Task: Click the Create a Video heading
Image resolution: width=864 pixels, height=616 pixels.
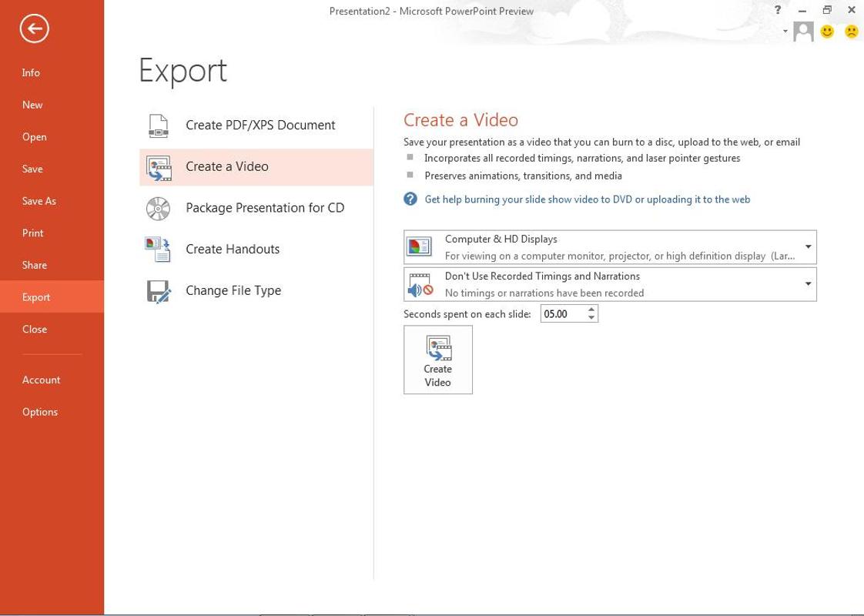Action: pyautogui.click(x=460, y=120)
